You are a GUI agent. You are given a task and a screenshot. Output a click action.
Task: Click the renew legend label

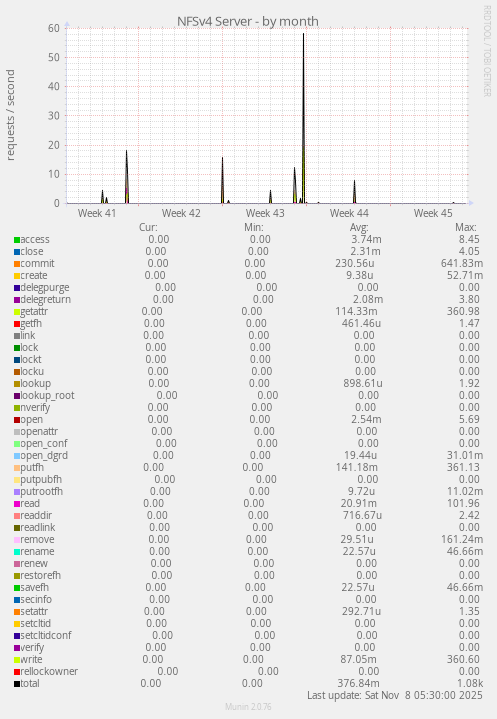pos(34,563)
